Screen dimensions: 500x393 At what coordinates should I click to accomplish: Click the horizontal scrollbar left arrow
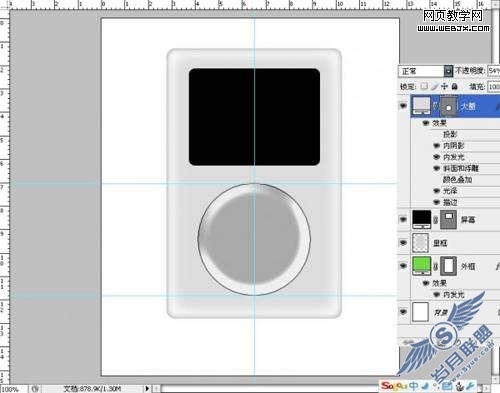tap(156, 389)
